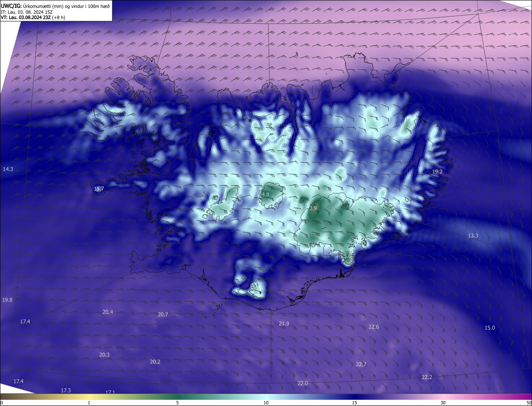The image size is (532, 406).
Task: Click the map value 20.7
Action: pos(163,314)
